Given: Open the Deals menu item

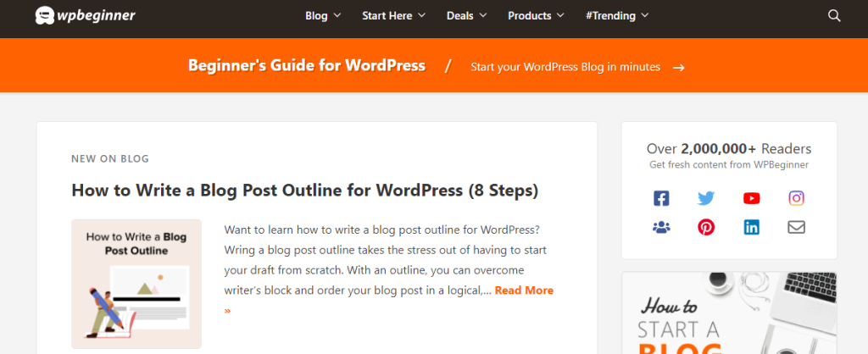Looking at the screenshot, I should [x=460, y=15].
